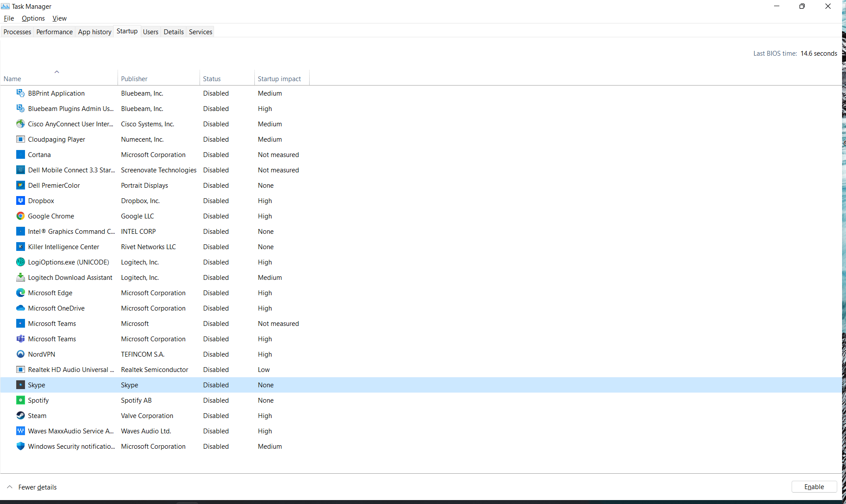
Task: Click the Logitech Download Assistant icon
Action: click(x=20, y=277)
